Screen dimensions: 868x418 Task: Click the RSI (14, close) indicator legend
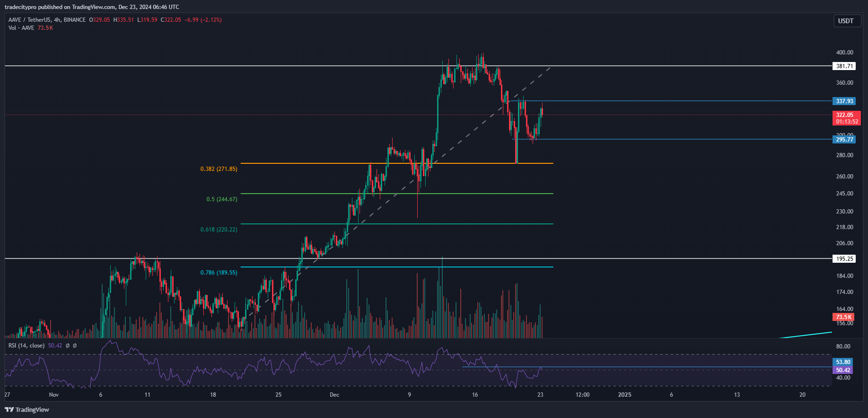[26, 346]
